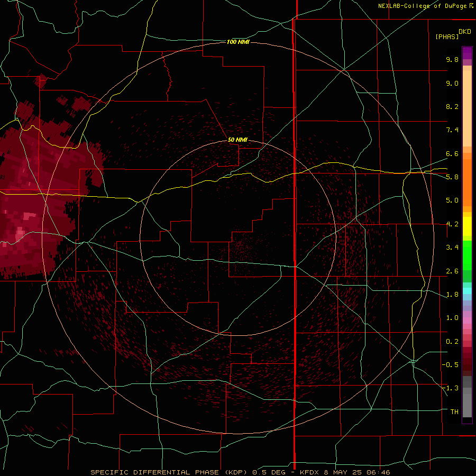Viewport: 476px width, 476px height.
Task: Click the 3.4 scale value
Action: pos(452,248)
